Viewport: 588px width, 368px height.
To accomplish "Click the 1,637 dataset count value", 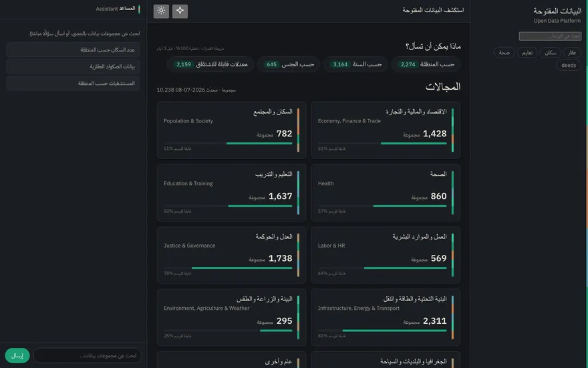I will (280, 196).
